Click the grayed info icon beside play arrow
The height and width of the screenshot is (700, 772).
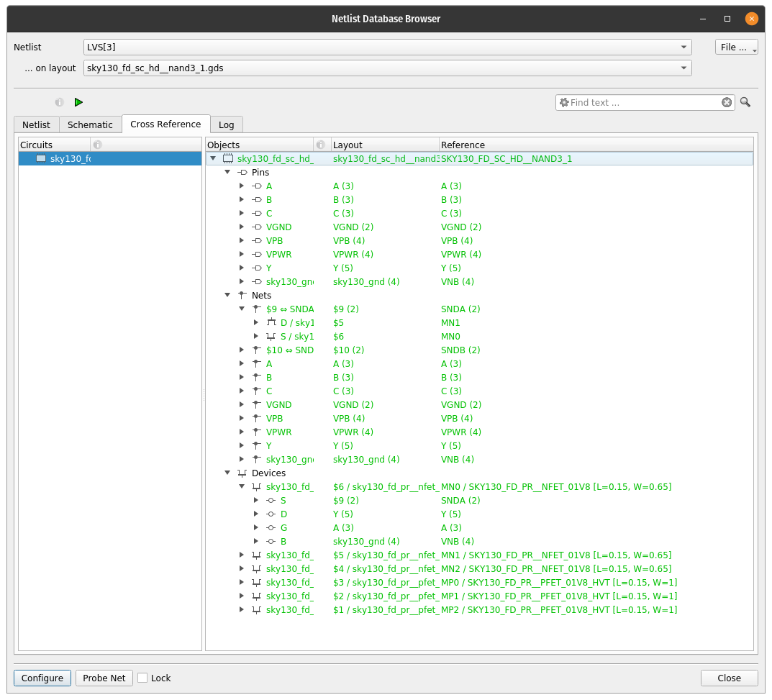click(x=60, y=102)
